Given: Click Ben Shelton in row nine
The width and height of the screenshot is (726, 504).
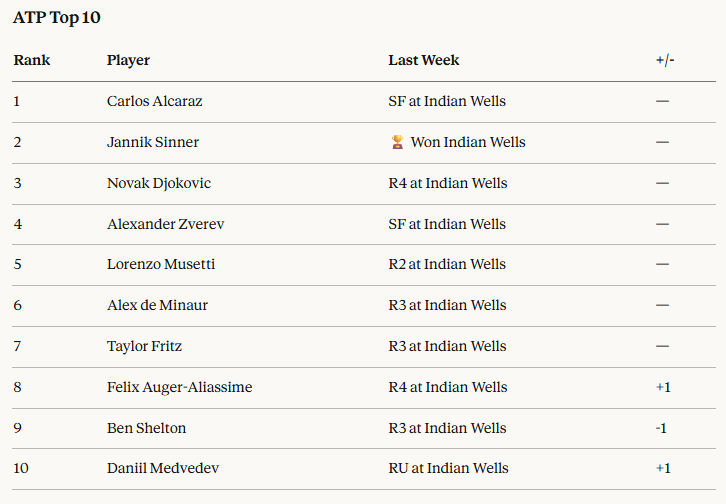Looking at the screenshot, I should (146, 428).
